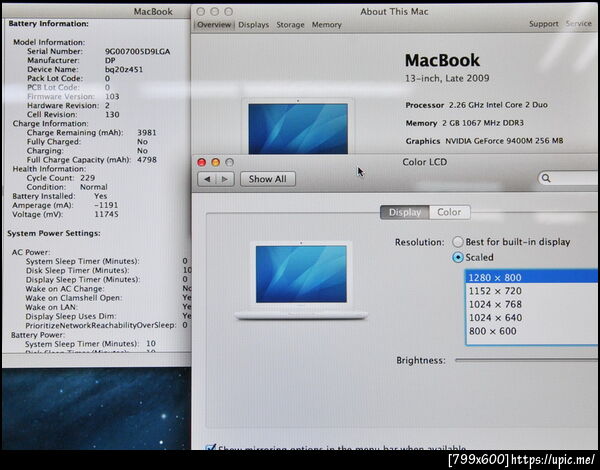
Task: Open the Service link in About This Mac
Action: tap(579, 24)
